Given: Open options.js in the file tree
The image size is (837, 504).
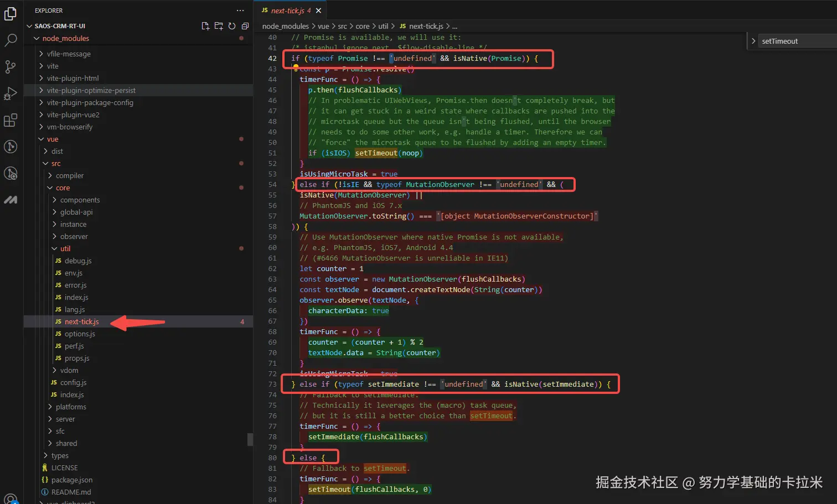Looking at the screenshot, I should [138, 334].
